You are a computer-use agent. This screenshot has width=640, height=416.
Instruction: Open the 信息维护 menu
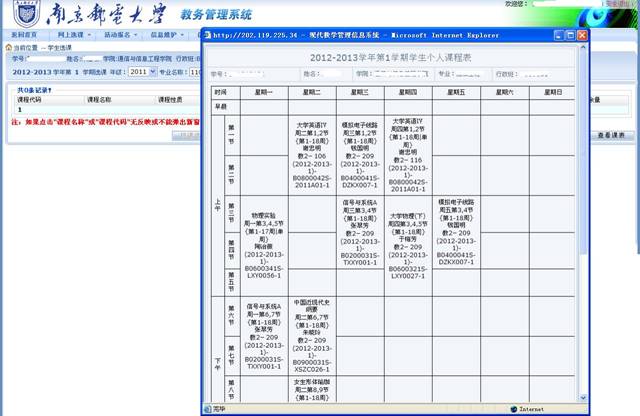point(166,33)
